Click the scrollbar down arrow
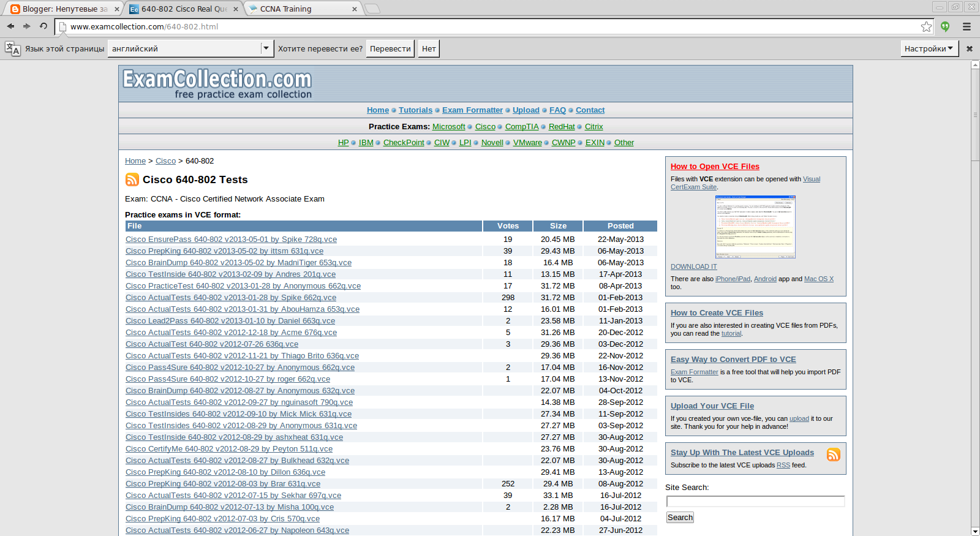 (975, 531)
